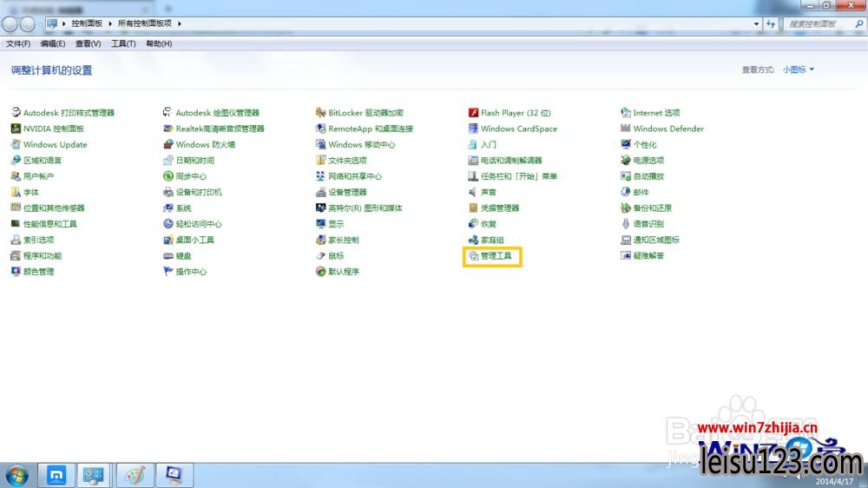This screenshot has height=488, width=868.
Task: Open the 操作中心 flag icon
Action: click(168, 272)
